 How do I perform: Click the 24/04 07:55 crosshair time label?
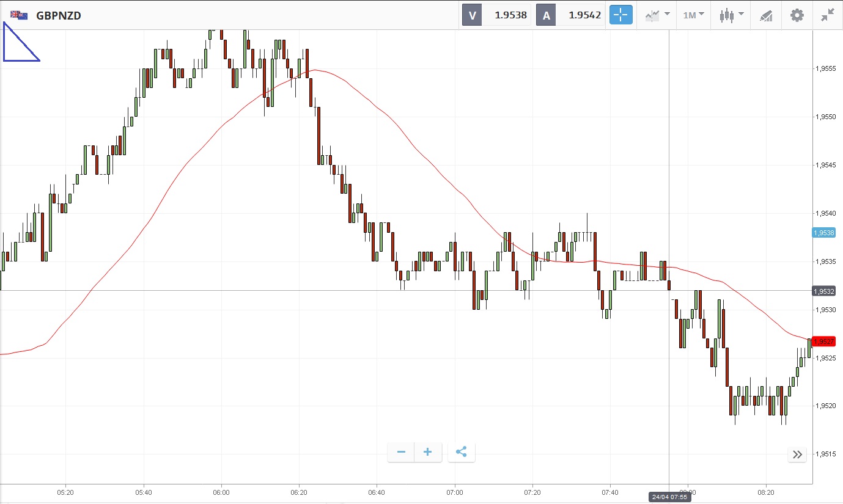[669, 497]
